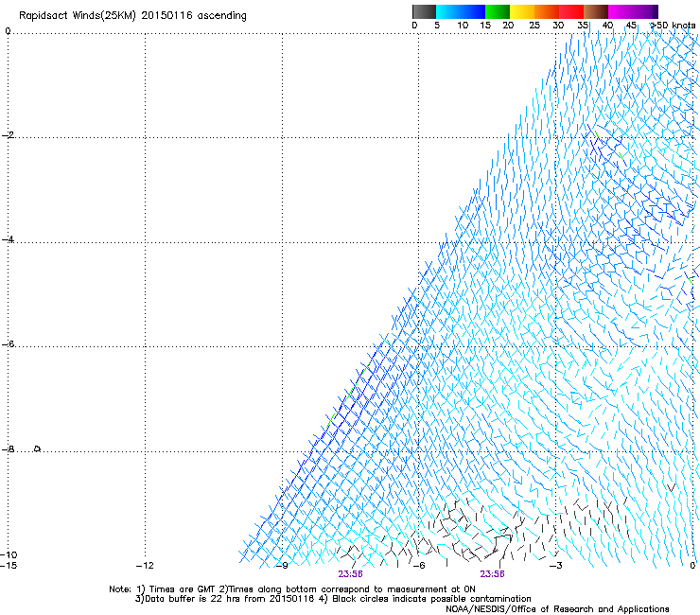This screenshot has width=700, height=615.
Task: Click the gray 0–5 knots color segment
Action: point(424,11)
